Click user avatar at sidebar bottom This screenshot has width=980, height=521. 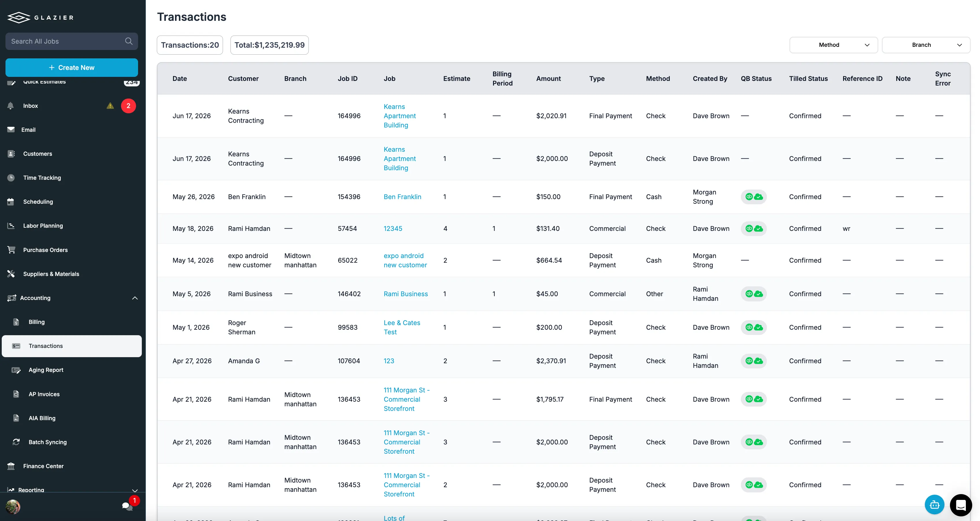pos(13,507)
